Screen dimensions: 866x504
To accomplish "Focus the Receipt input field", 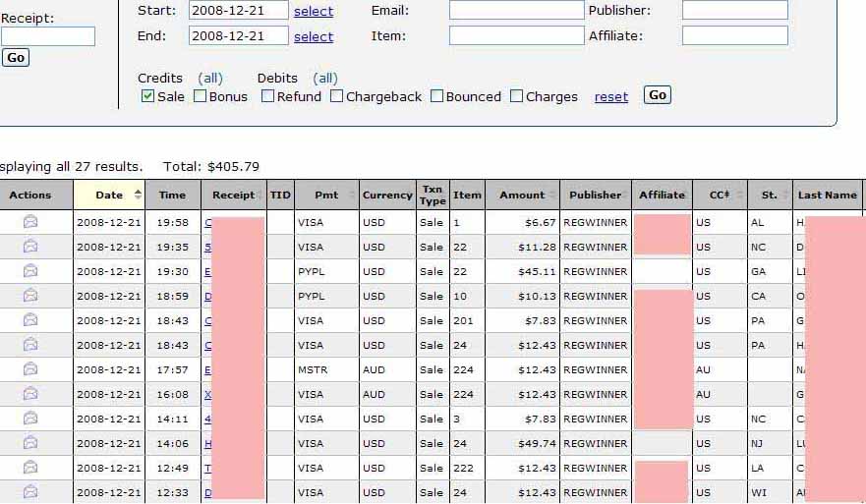I will (x=48, y=36).
